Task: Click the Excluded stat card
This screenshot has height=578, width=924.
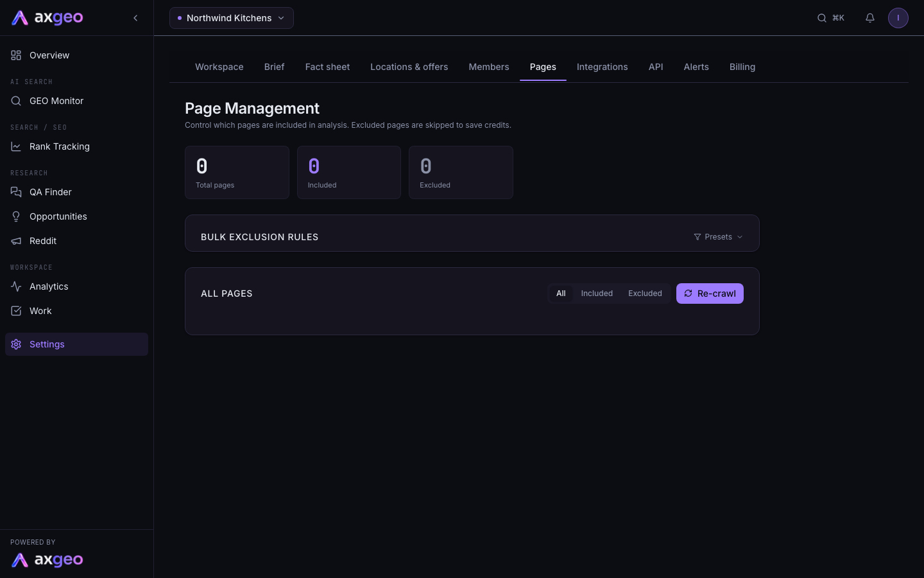Action: (x=461, y=172)
